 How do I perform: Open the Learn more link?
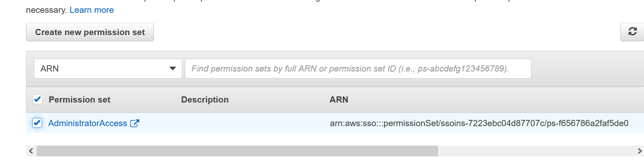(x=92, y=10)
